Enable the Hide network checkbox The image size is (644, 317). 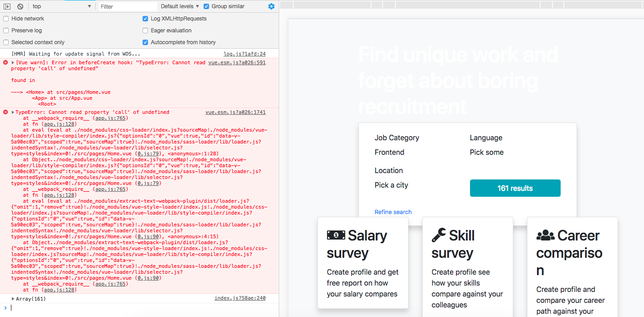5,19
